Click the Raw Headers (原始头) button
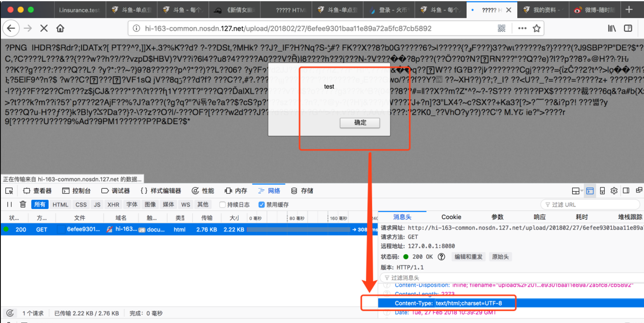Viewport: 644px width, 323px height. [501, 257]
